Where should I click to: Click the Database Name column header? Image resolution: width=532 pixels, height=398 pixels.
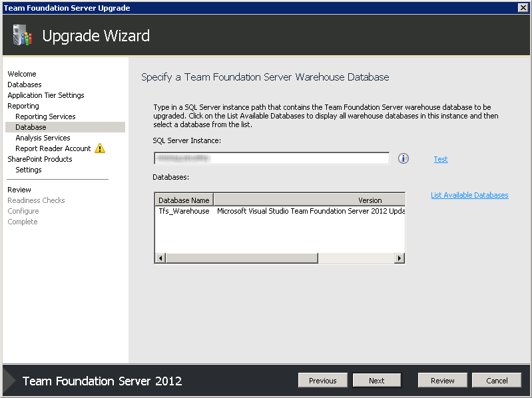point(184,200)
